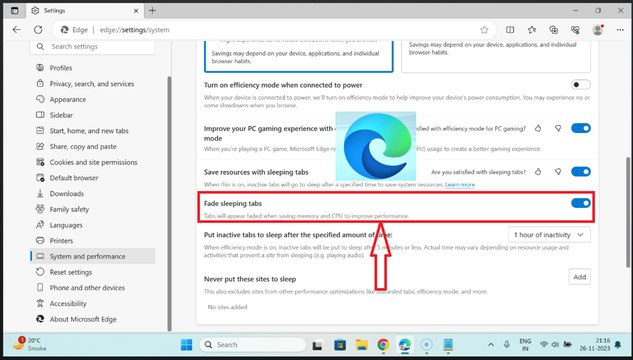The image size is (633, 360).
Task: Open weather widget showing 20°C Smoke
Action: 30,344
